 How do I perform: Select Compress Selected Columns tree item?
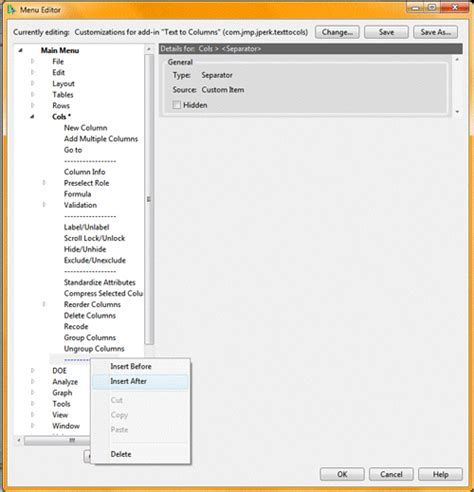click(103, 293)
